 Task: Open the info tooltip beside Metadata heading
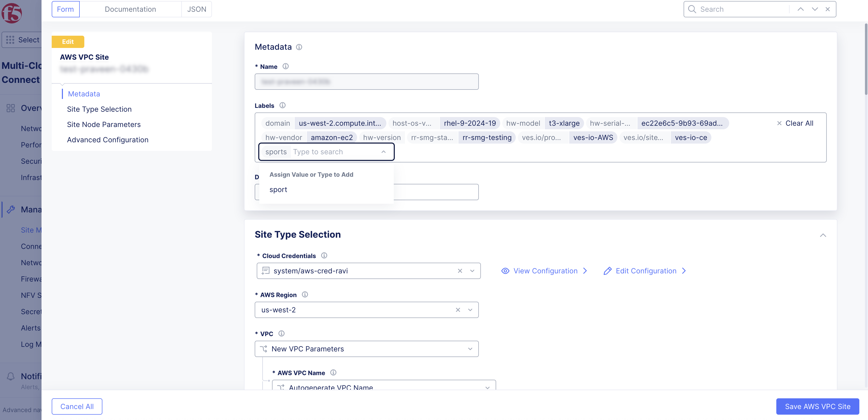pyautogui.click(x=299, y=47)
